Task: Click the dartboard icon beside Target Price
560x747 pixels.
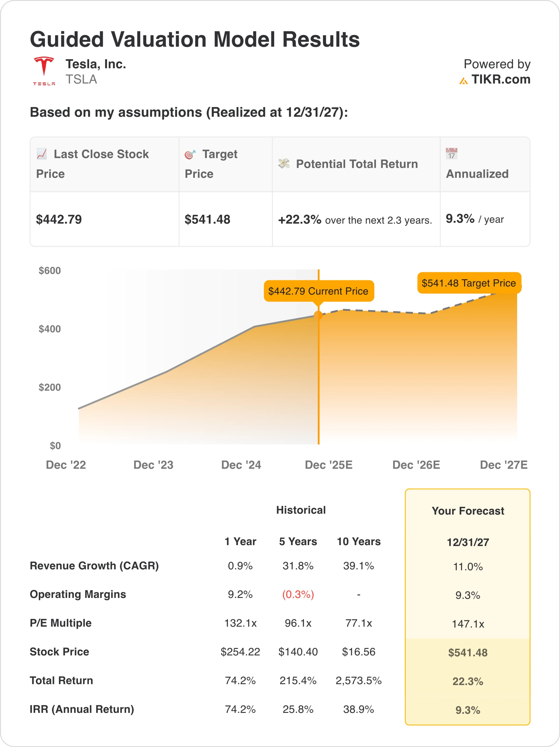Action: point(190,154)
